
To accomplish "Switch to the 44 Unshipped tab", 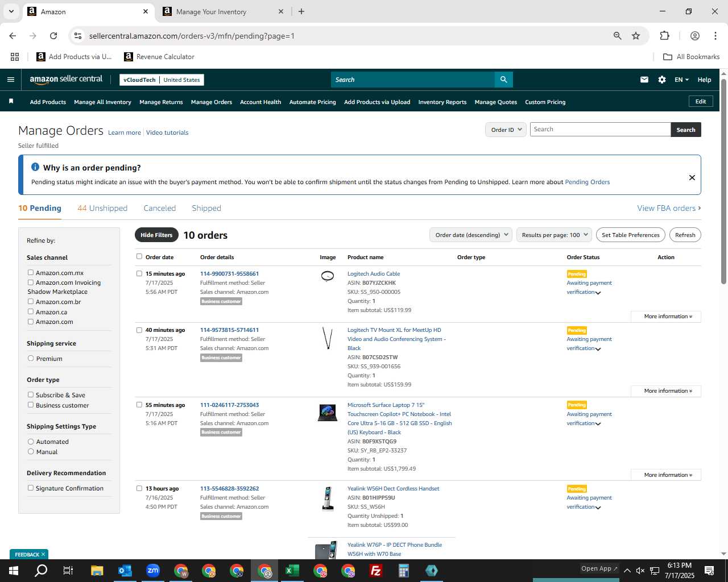I will (x=102, y=208).
